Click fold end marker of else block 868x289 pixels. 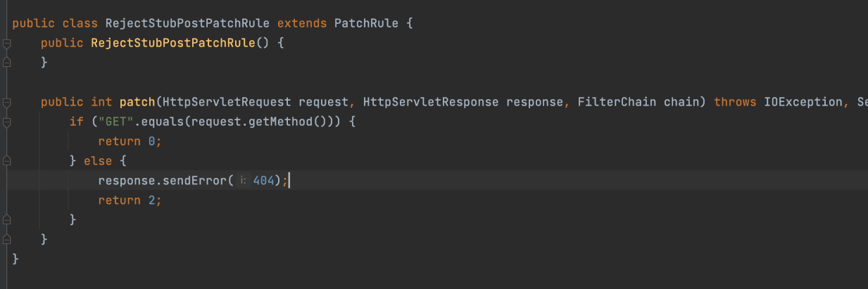(x=6, y=220)
